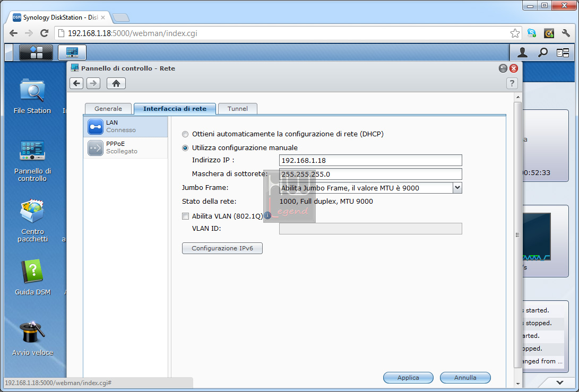Image resolution: width=579 pixels, height=392 pixels.
Task: Open the Guida DSM help book
Action: click(32, 277)
